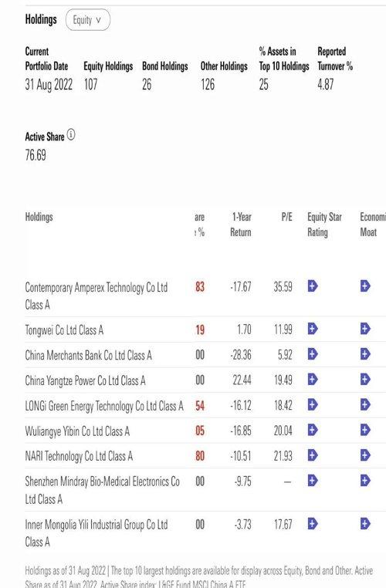The width and height of the screenshot is (386, 588).
Task: Click Economic Moat icon for LONGi Green Energy
Action: click(x=365, y=404)
